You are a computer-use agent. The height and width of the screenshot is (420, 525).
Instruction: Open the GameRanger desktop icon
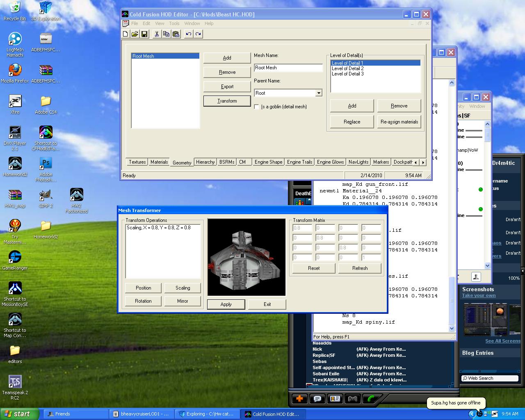(x=15, y=260)
